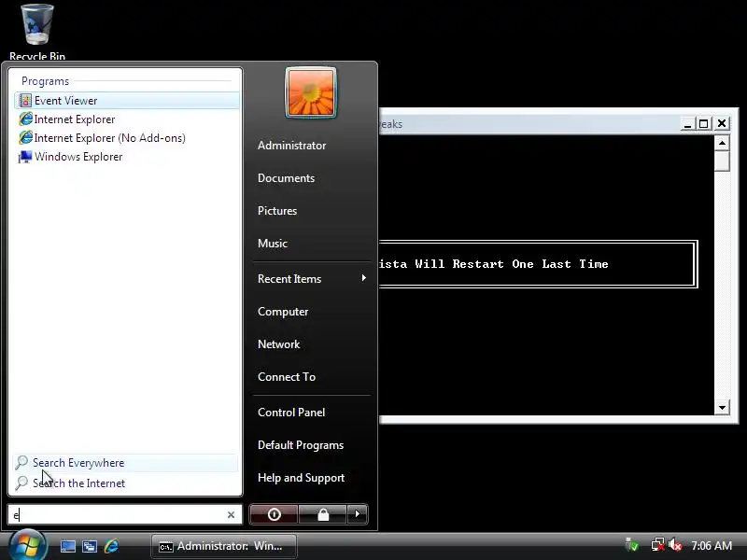Open Music folder from Start menu
Screen dimensions: 747x560
(x=272, y=244)
